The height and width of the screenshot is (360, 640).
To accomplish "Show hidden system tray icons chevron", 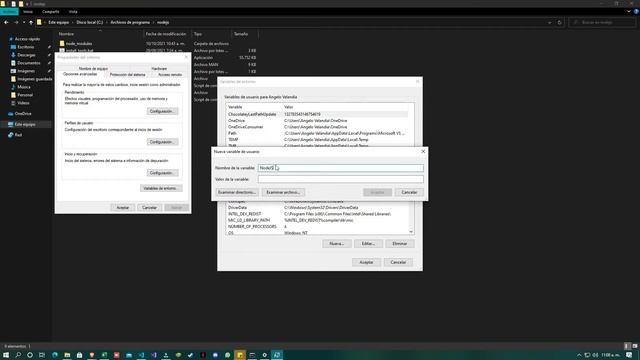I will point(579,355).
